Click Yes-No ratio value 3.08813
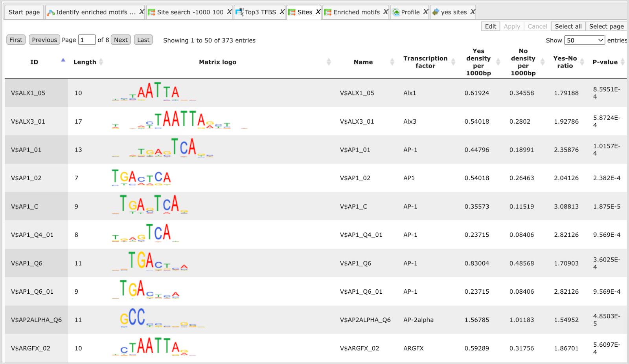 click(566, 207)
